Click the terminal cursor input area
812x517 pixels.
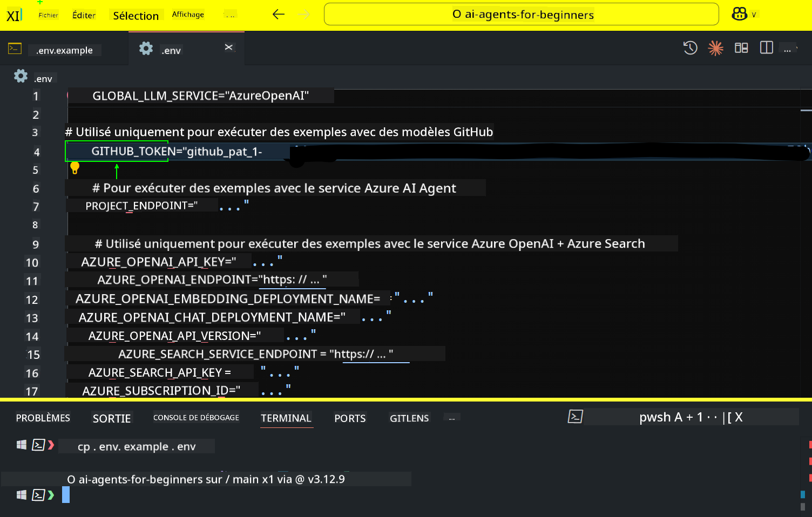pos(66,495)
